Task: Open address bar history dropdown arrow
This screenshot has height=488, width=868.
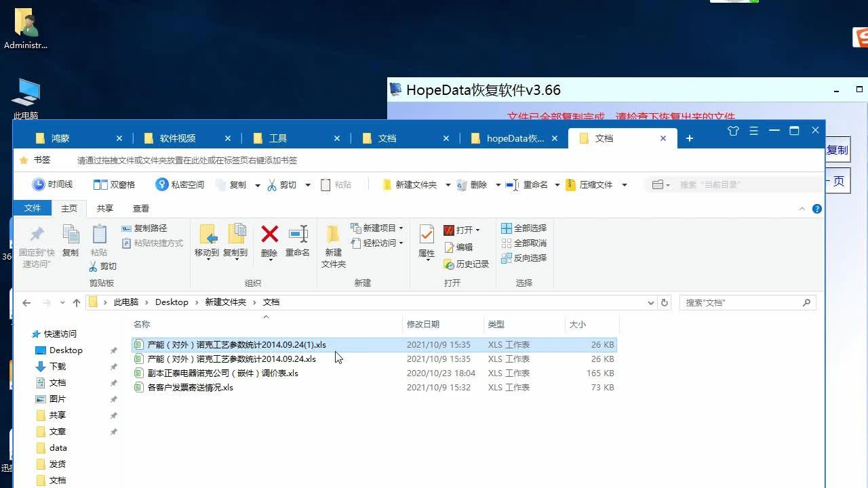Action: [x=651, y=302]
